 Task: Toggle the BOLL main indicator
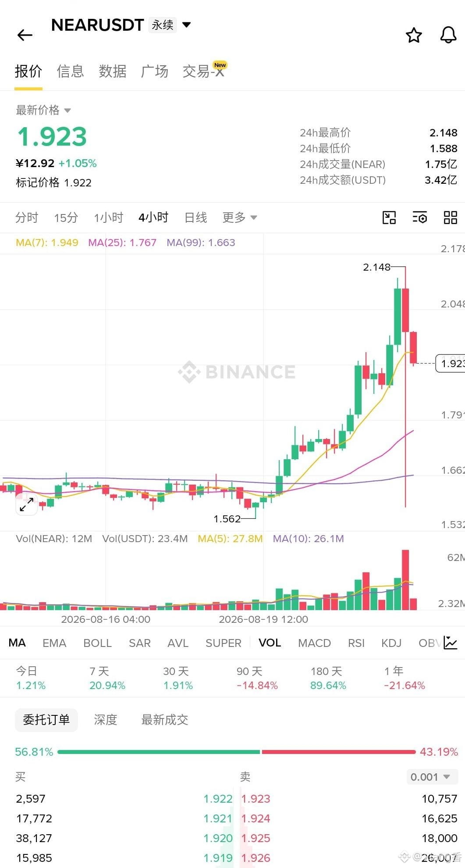(98, 643)
